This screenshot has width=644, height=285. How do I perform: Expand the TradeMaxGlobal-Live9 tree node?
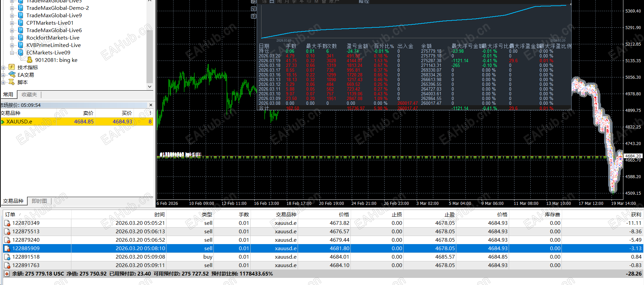click(12, 15)
